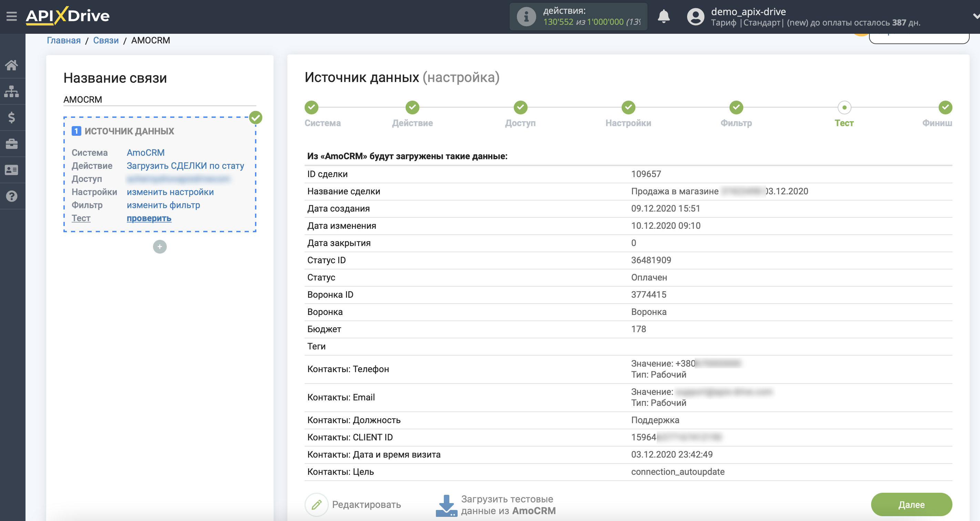This screenshot has height=521, width=980.
Task: Click the AmoCRM system link
Action: (x=146, y=153)
